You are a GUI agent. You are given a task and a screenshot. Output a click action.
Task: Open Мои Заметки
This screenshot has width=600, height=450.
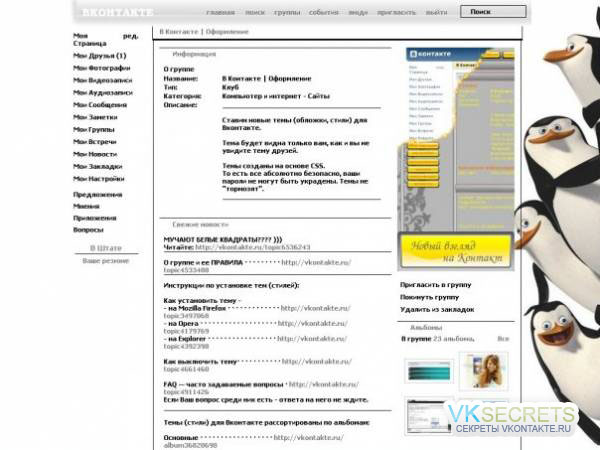(95, 117)
